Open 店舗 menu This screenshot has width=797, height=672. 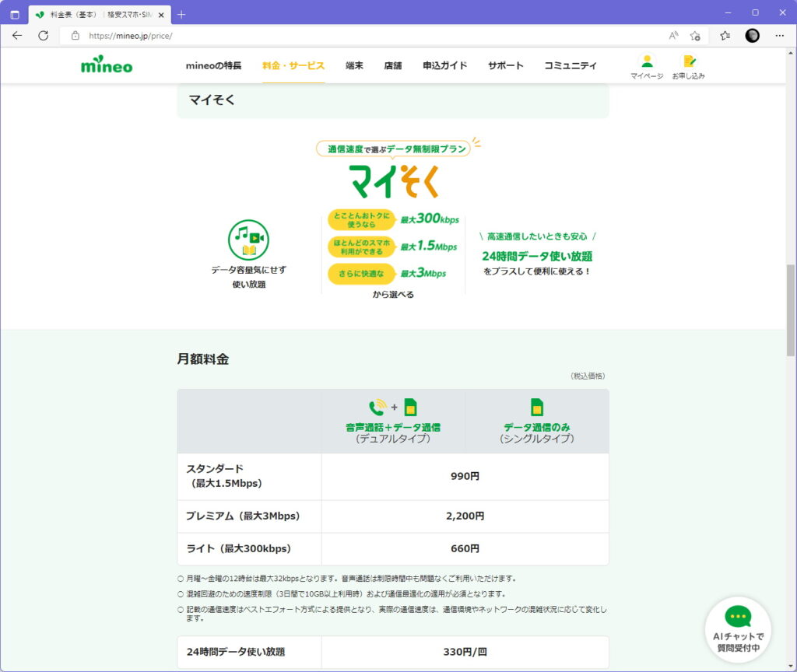pos(393,65)
